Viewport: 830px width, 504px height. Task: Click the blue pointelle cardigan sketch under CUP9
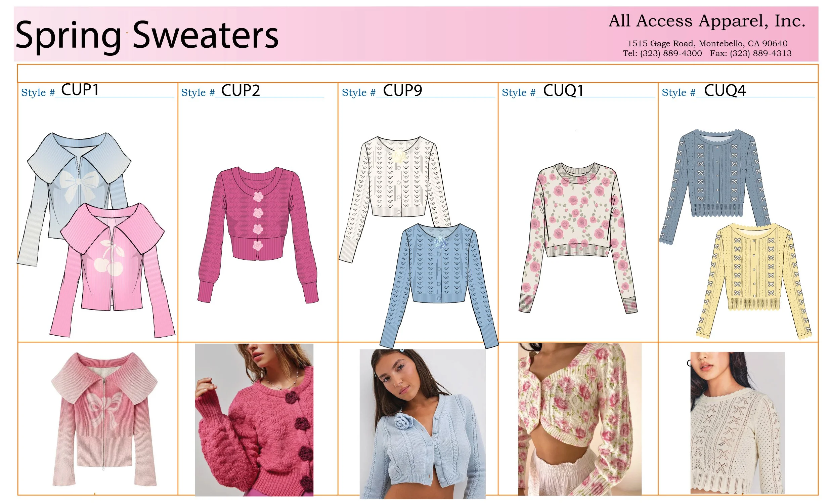[439, 285]
